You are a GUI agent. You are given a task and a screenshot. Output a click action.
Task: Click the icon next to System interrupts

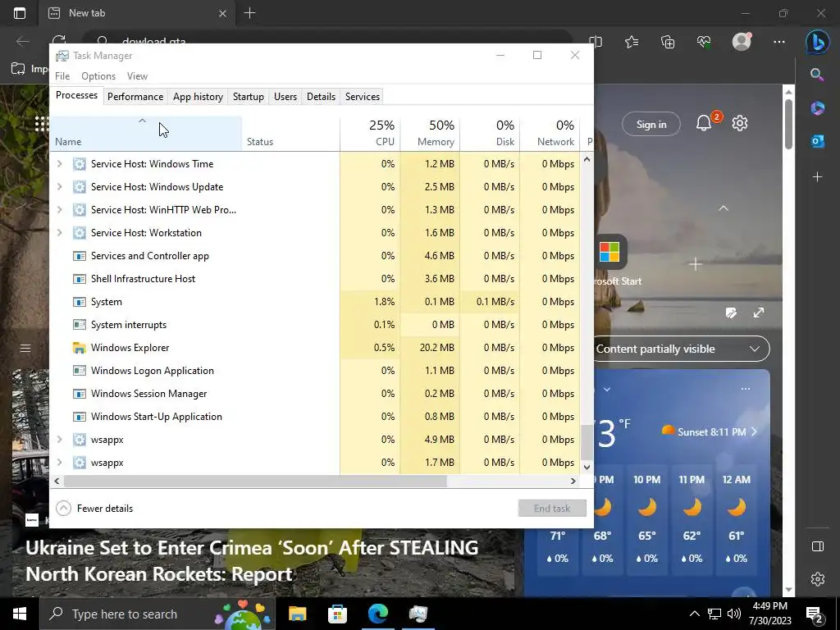click(x=80, y=325)
